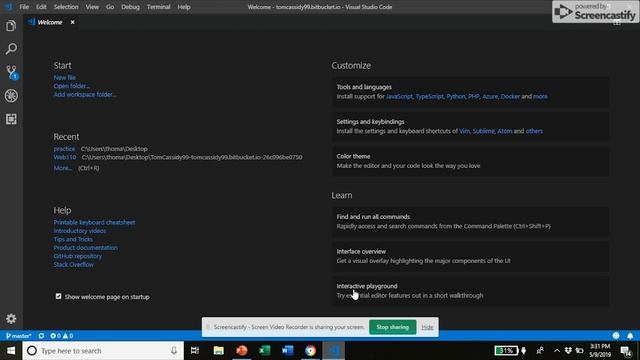
Task: Install Sublime keybindings link
Action: 484,131
